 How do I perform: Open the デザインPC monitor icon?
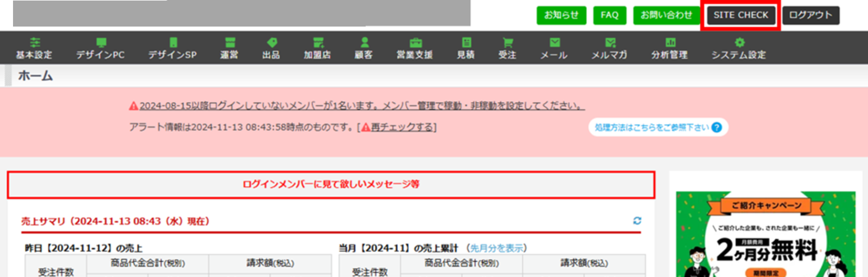101,42
